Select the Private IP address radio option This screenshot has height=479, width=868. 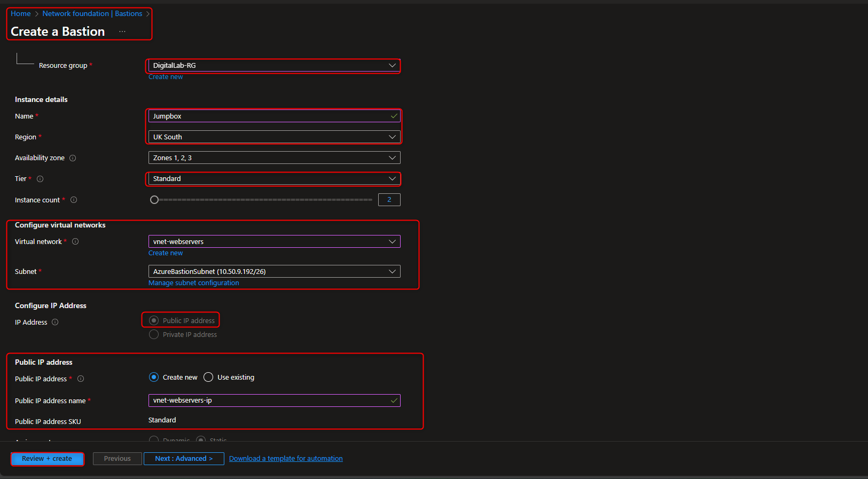(x=154, y=334)
